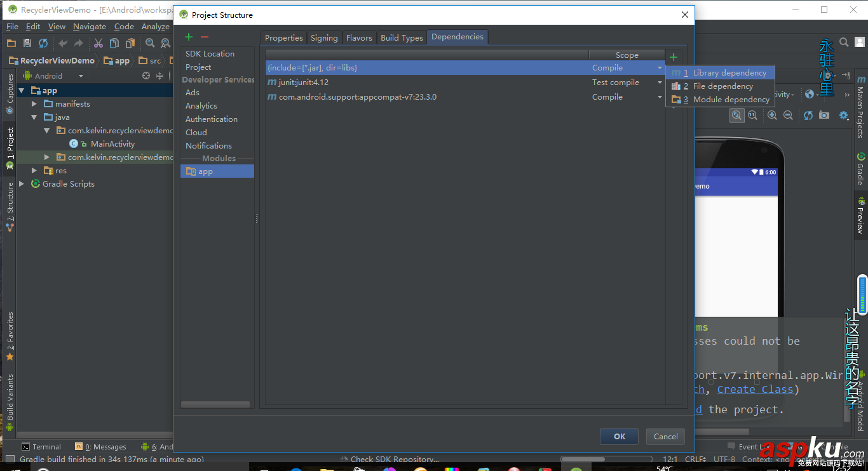Screen dimensions: 868x471
Task: Add a dependency with the green plus
Action: coord(674,57)
